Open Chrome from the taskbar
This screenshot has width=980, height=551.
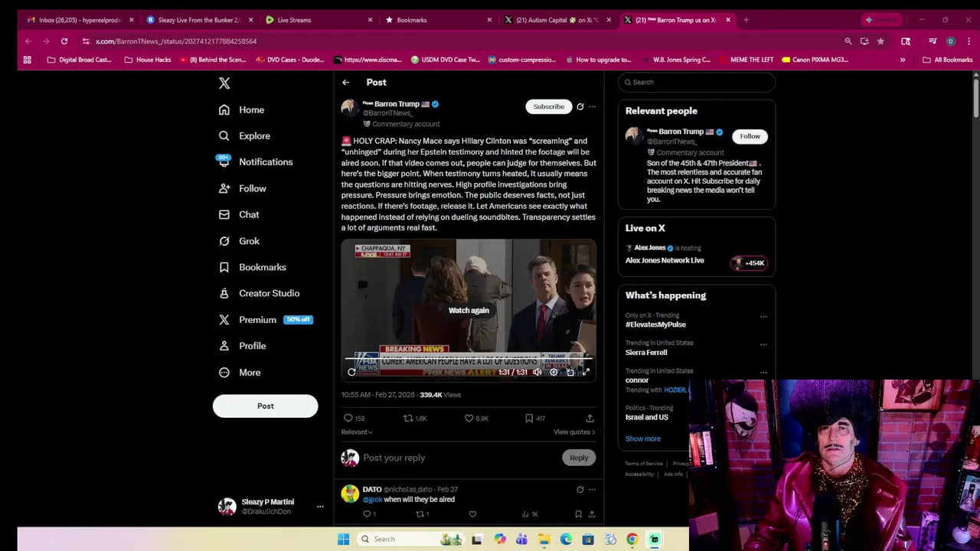pos(632,540)
